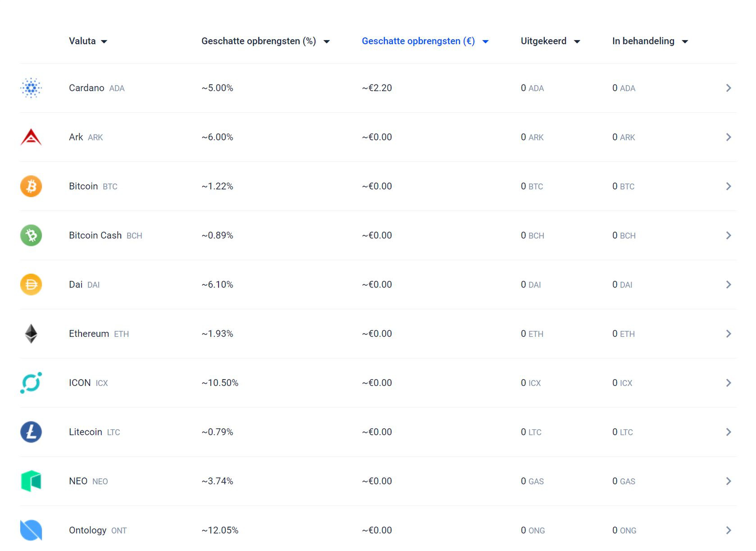This screenshot has width=756, height=551.
Task: Click the Bitcoin BTC orange logo
Action: [x=31, y=186]
